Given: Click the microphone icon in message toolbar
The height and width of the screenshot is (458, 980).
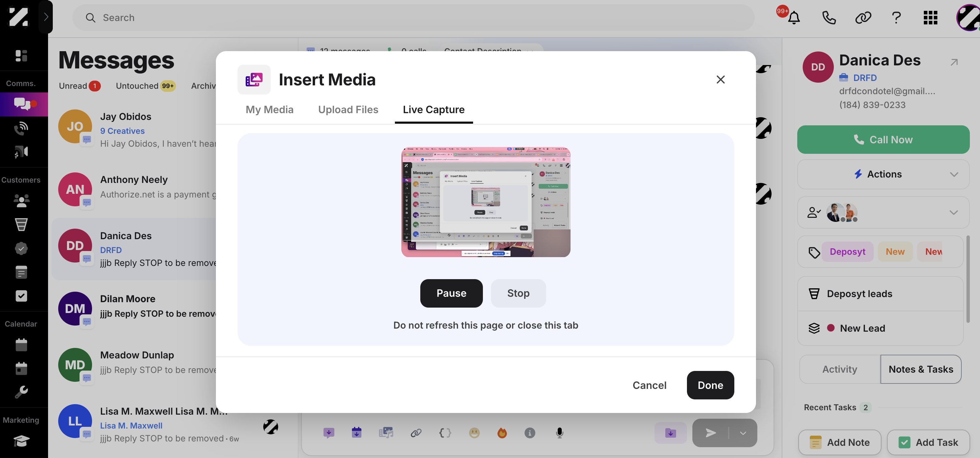Looking at the screenshot, I should [559, 433].
